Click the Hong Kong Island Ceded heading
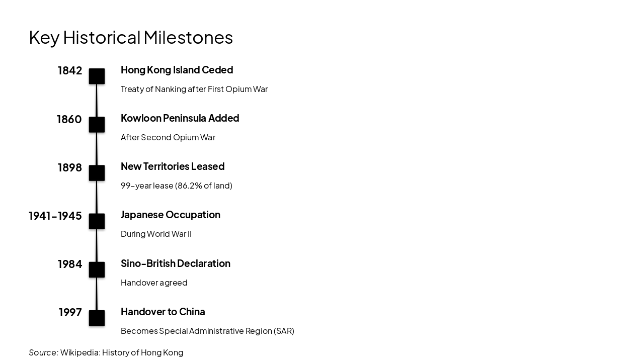 click(x=177, y=70)
